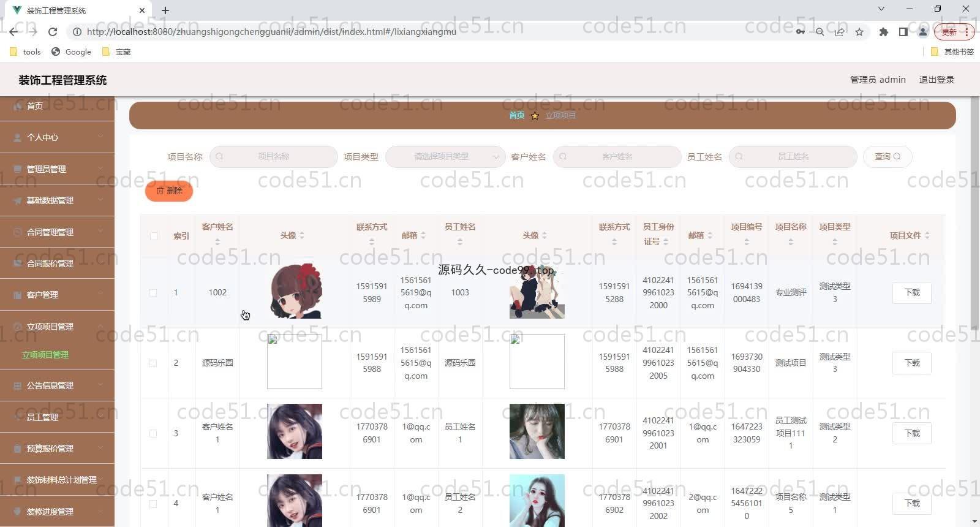
Task: Go back using the browser back arrow
Action: point(13,32)
